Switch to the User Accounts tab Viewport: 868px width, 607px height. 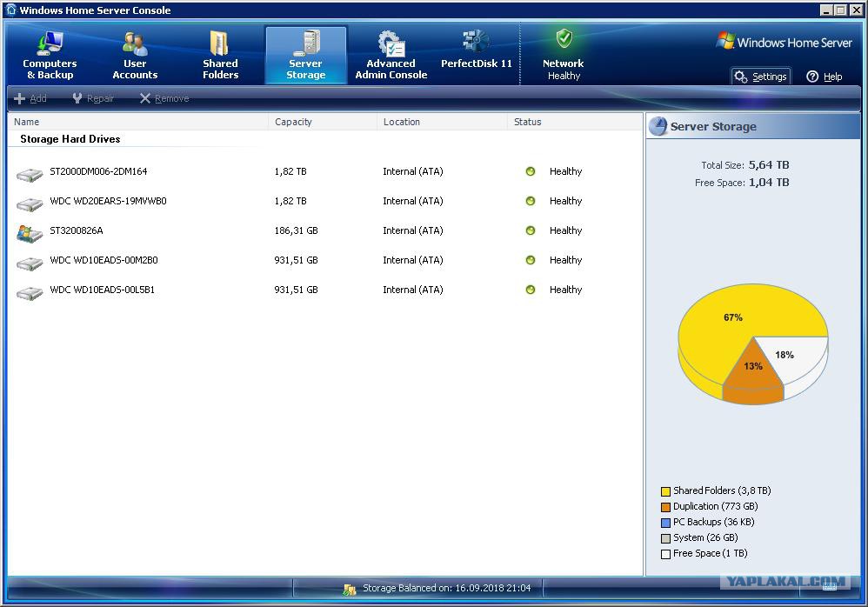pyautogui.click(x=135, y=55)
